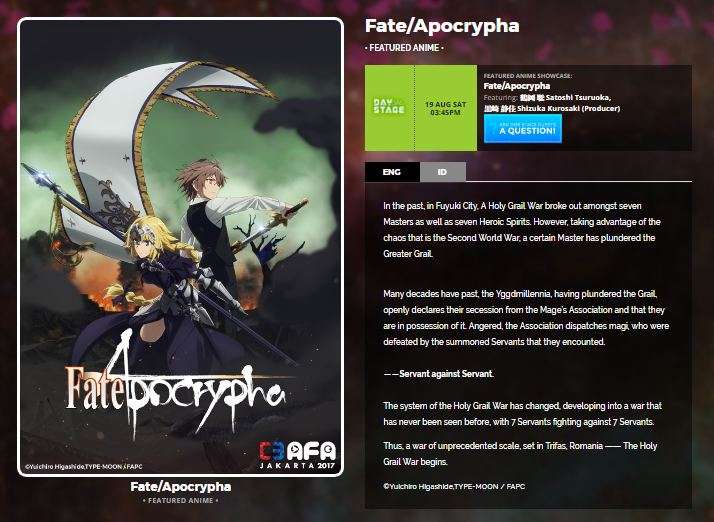This screenshot has height=522, width=714.
Task: Switch to the ENG language tab
Action: pos(392,172)
